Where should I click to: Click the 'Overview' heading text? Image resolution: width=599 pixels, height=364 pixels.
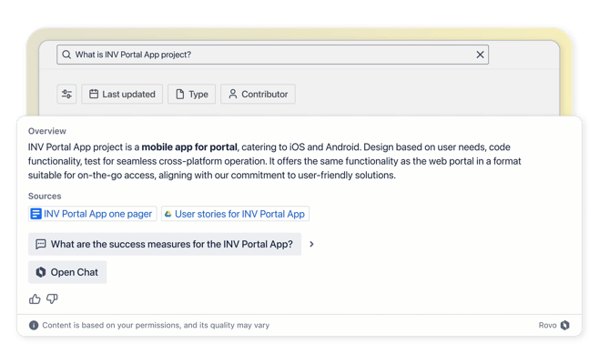47,131
